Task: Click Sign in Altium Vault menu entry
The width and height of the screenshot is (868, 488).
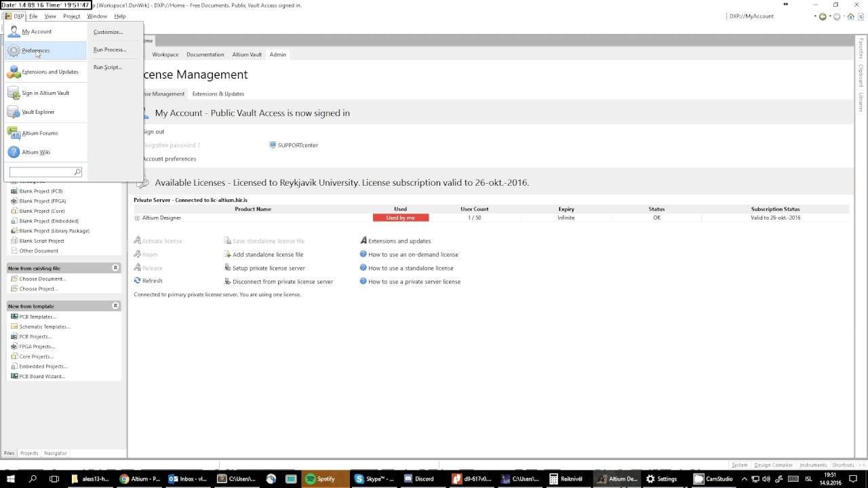Action: coord(45,93)
